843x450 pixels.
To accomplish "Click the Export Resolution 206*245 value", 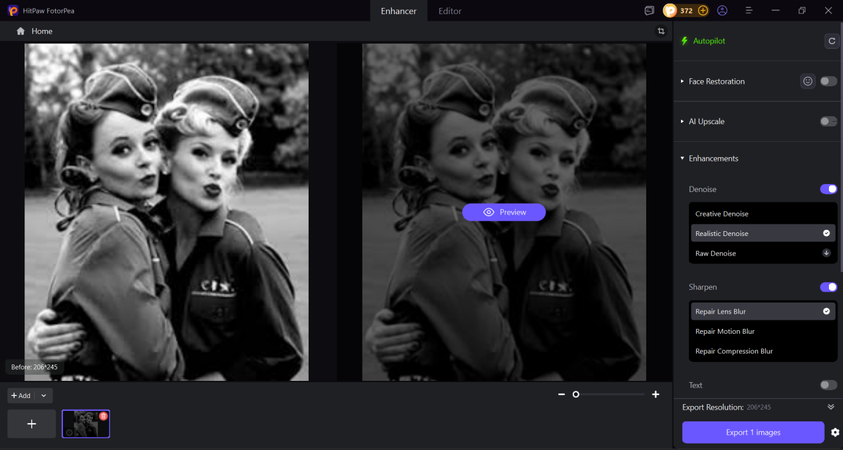I will click(759, 407).
